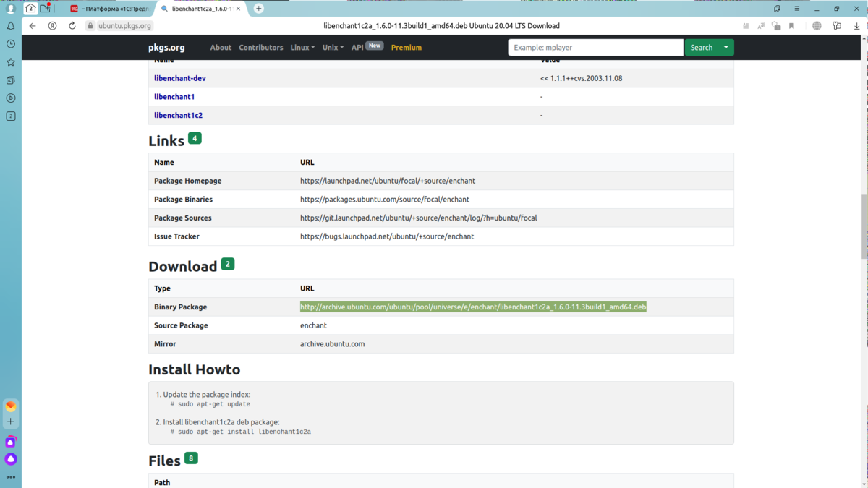Open the libenchant1c2 package link
This screenshot has height=488, width=868.
click(178, 115)
